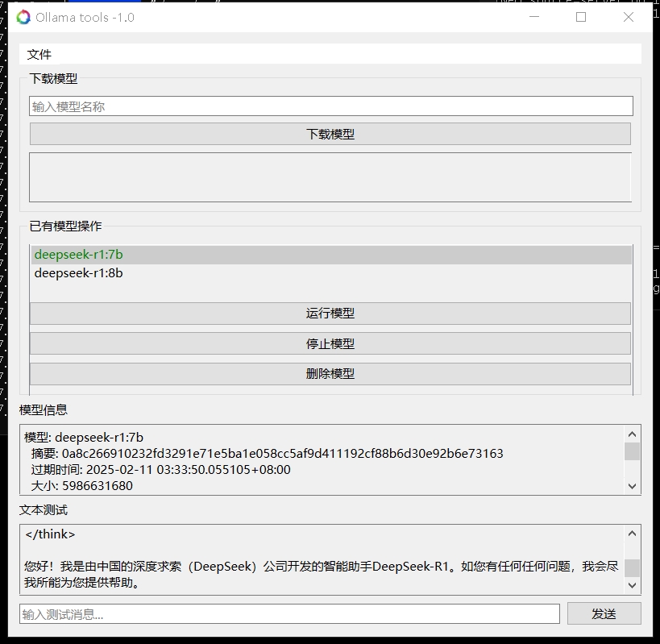660x644 pixels.
Task: Minimize the Ollama tools window
Action: [x=534, y=17]
